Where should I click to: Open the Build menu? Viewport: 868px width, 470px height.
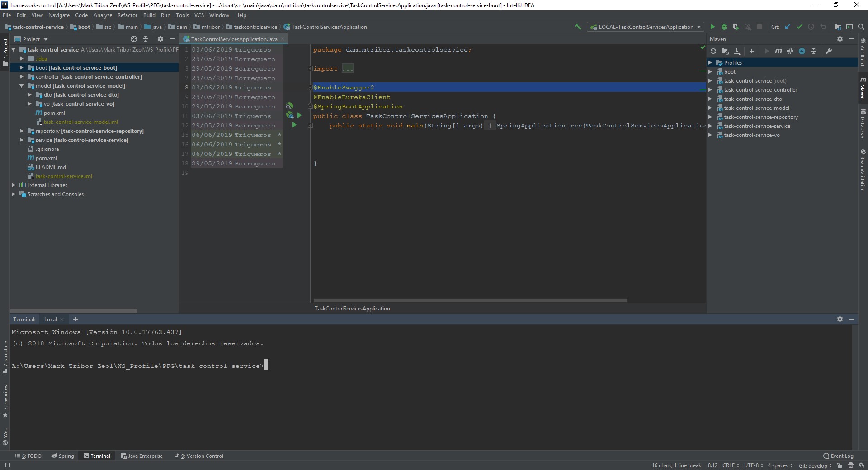(x=149, y=15)
